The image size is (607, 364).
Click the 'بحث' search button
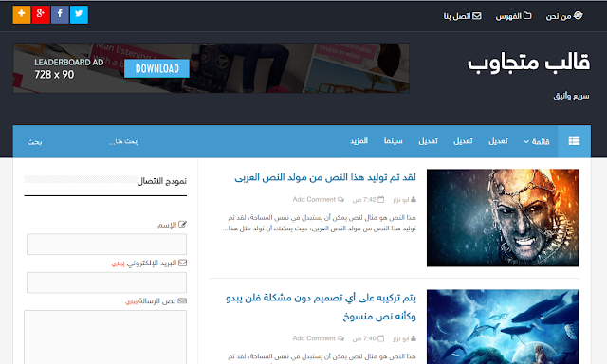tap(34, 142)
